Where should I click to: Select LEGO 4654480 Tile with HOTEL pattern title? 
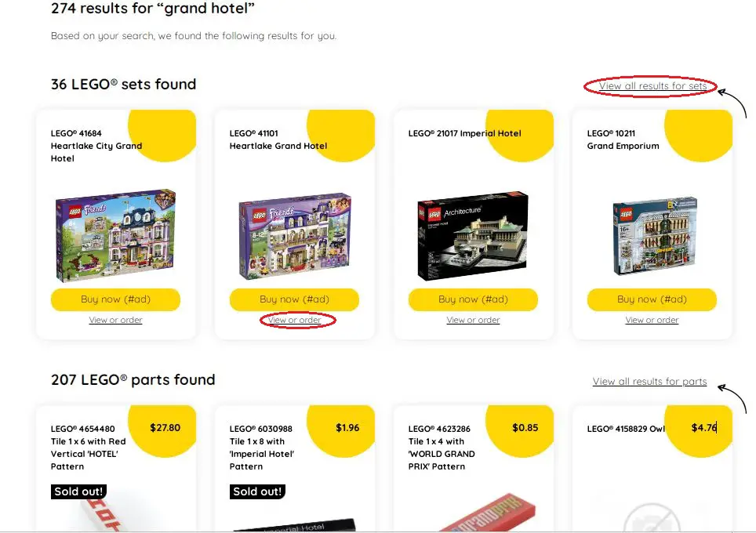coord(89,448)
